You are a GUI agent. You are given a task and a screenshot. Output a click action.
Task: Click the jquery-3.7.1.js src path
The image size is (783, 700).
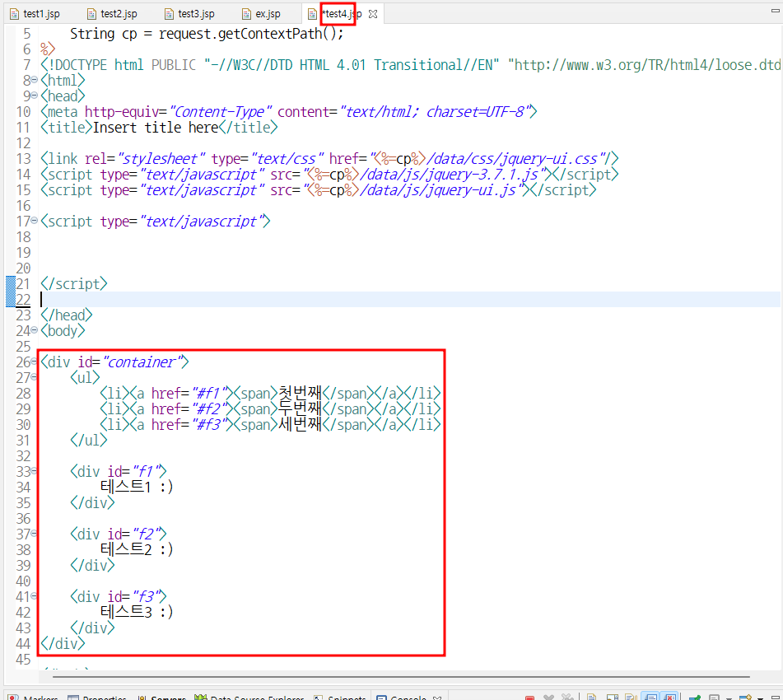[x=449, y=175]
